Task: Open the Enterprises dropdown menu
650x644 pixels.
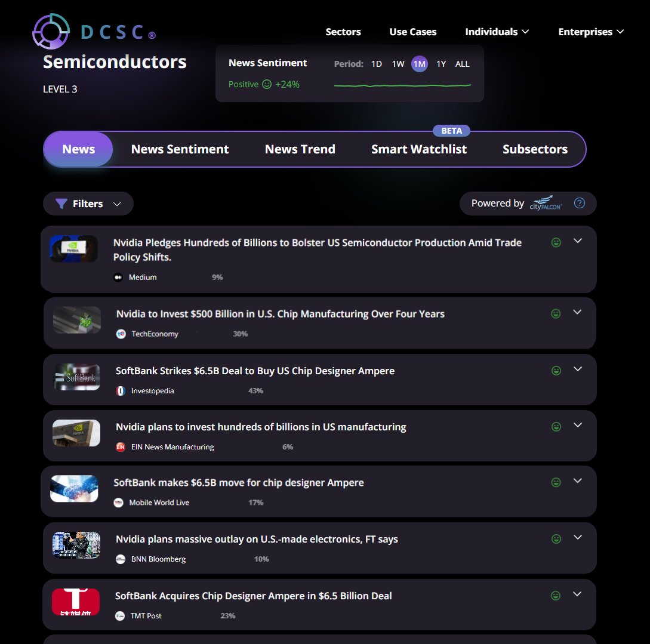Action: tap(591, 32)
